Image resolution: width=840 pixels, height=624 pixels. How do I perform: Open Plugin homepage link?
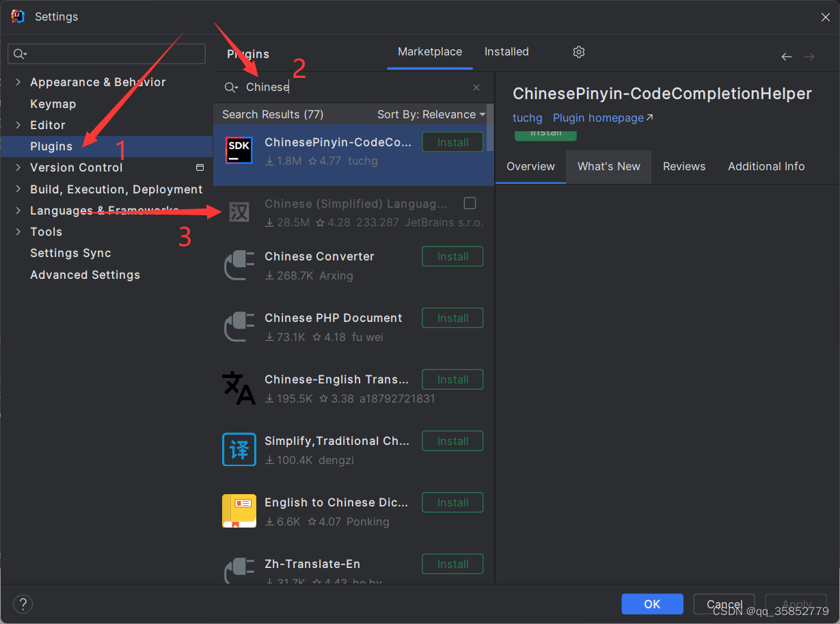[x=598, y=118]
